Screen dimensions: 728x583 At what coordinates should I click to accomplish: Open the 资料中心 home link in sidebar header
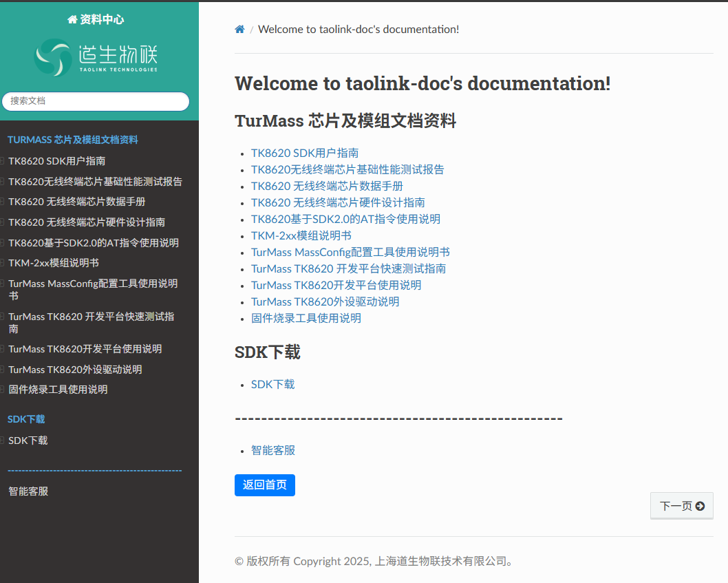pos(96,19)
